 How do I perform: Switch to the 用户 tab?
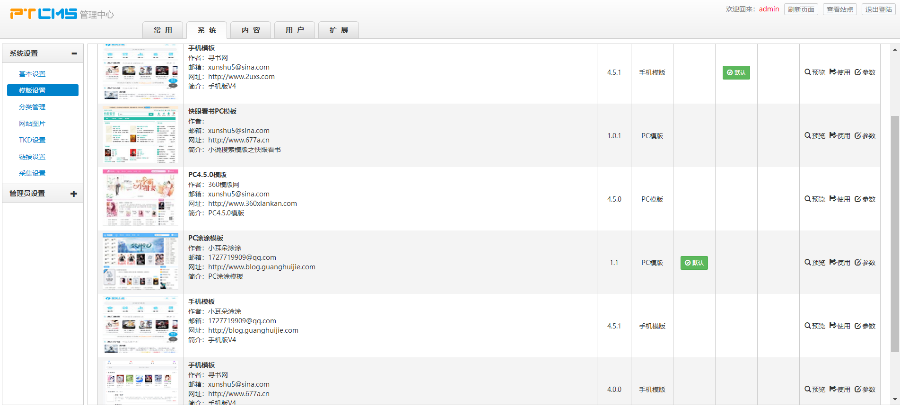pyautogui.click(x=294, y=30)
